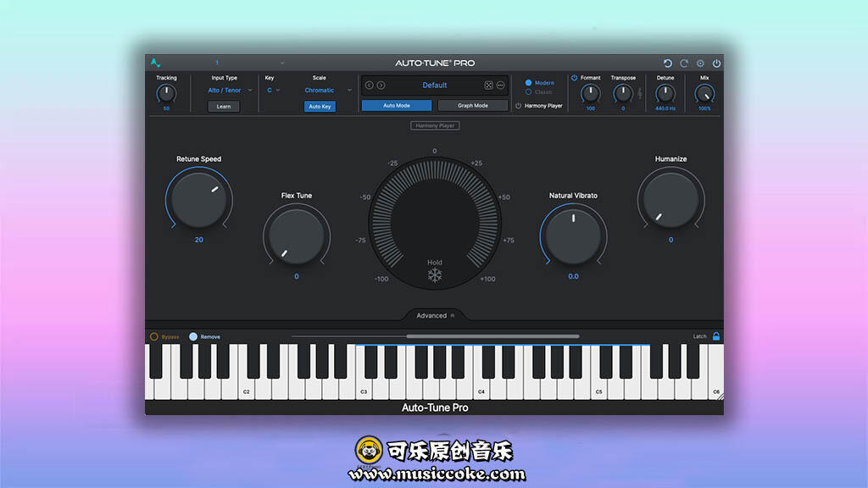Image resolution: width=868 pixels, height=488 pixels.
Task: Click the Mix knob
Action: point(704,93)
